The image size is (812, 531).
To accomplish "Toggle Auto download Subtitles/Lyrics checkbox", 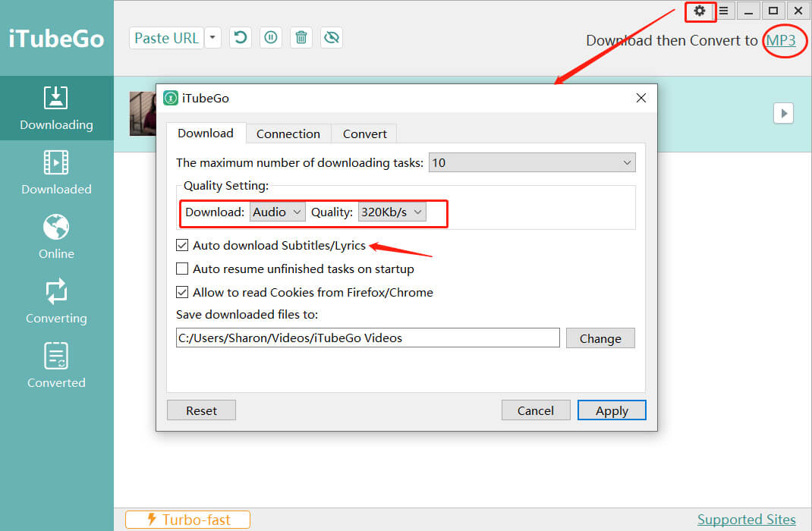I will click(182, 245).
